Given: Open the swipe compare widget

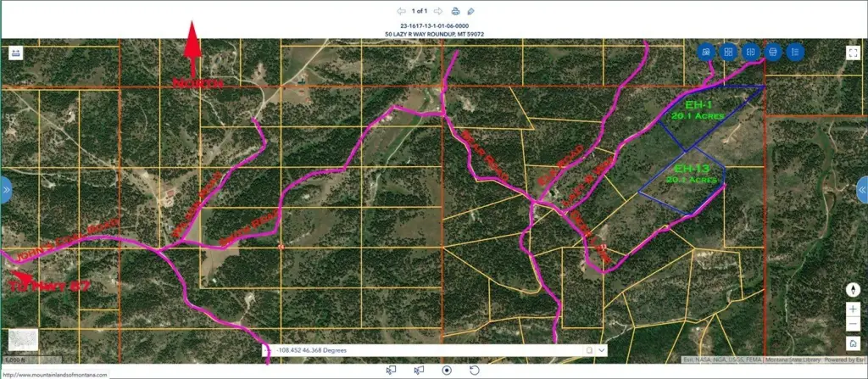Looking at the screenshot, I should (x=750, y=52).
